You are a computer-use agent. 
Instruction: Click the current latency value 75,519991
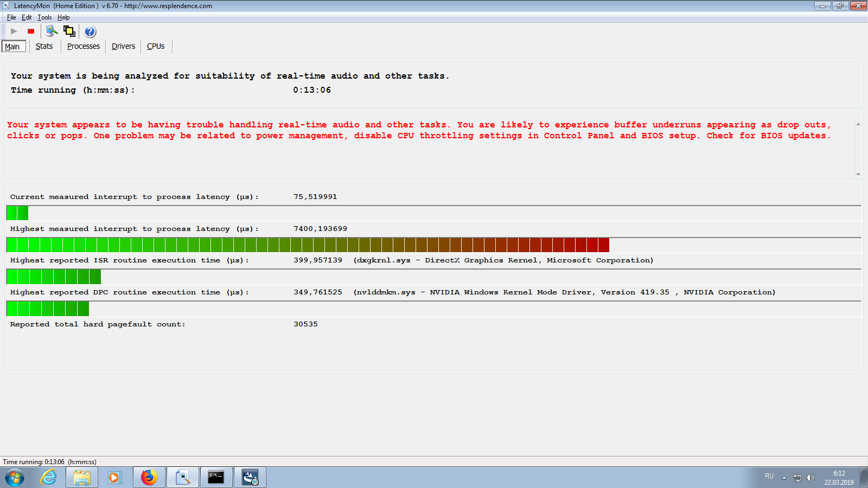coord(315,197)
